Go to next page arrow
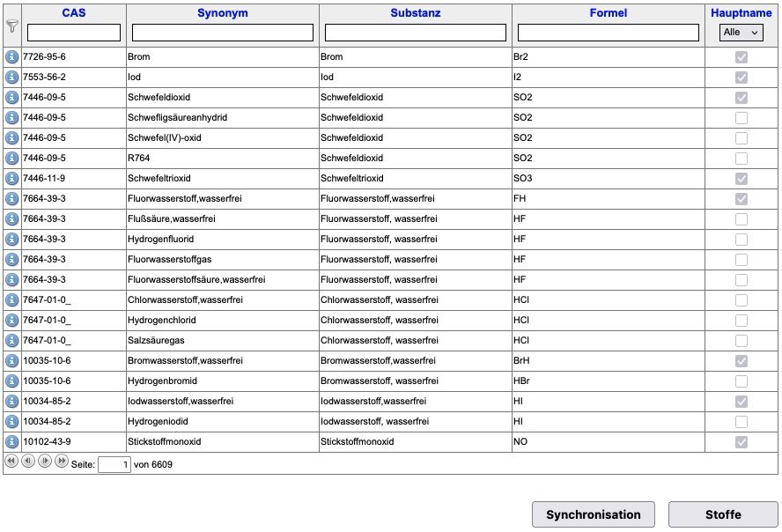The width and height of the screenshot is (782, 532). pos(45,461)
